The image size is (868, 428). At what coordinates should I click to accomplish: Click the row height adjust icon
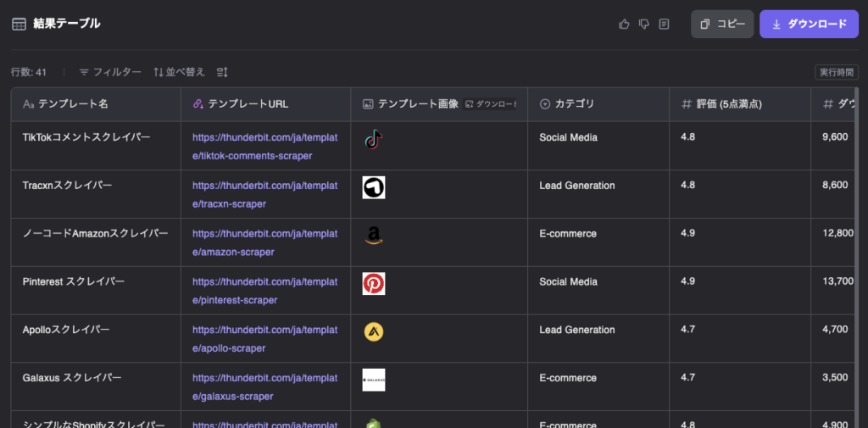tap(222, 72)
